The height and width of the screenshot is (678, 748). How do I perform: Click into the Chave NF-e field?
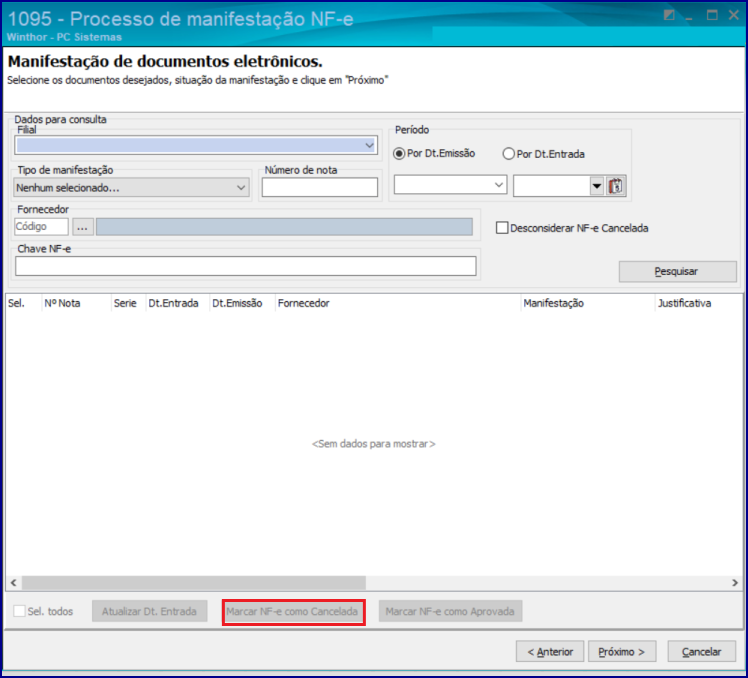pyautogui.click(x=246, y=266)
